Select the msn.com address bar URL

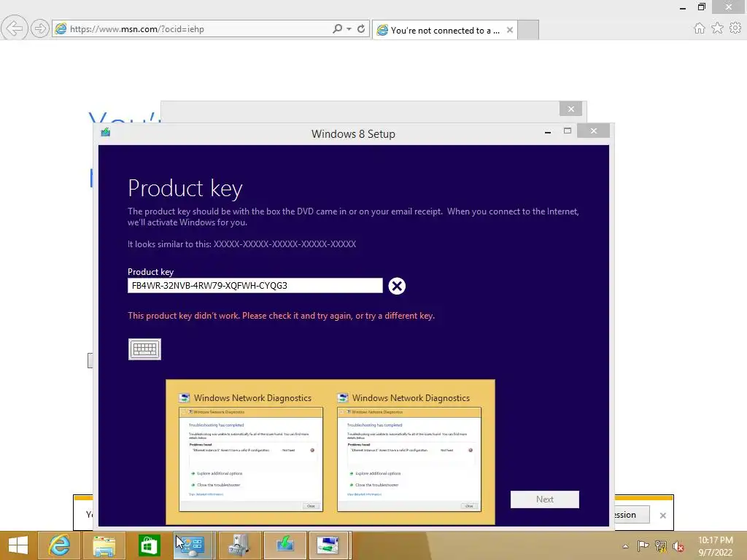tap(136, 29)
